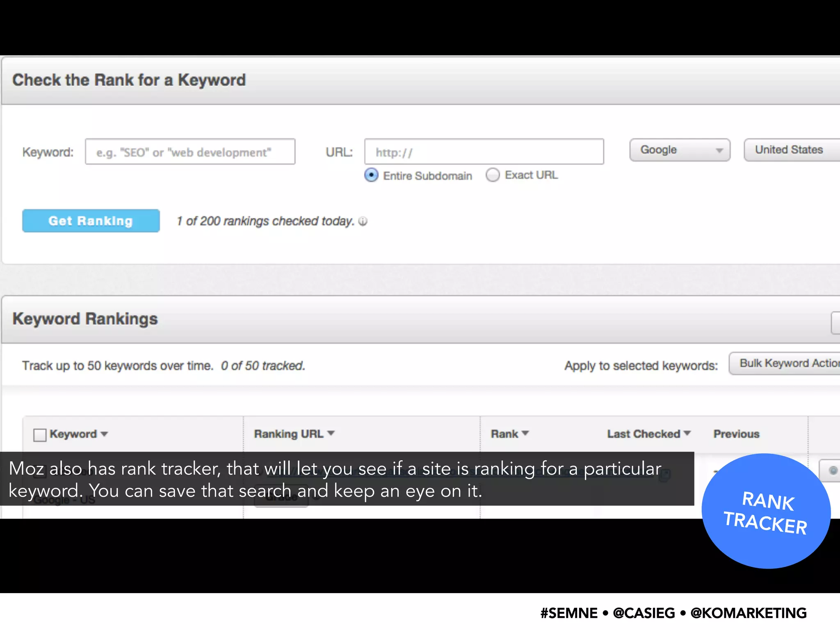Click the info icon beside rankings checked today
This screenshot has width=840, height=630.
pyautogui.click(x=363, y=221)
